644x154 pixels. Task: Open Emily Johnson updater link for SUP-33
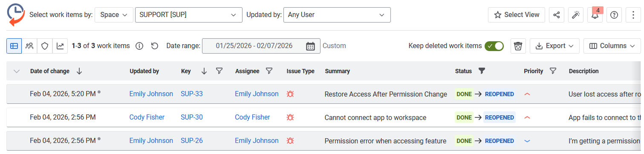[x=151, y=94]
